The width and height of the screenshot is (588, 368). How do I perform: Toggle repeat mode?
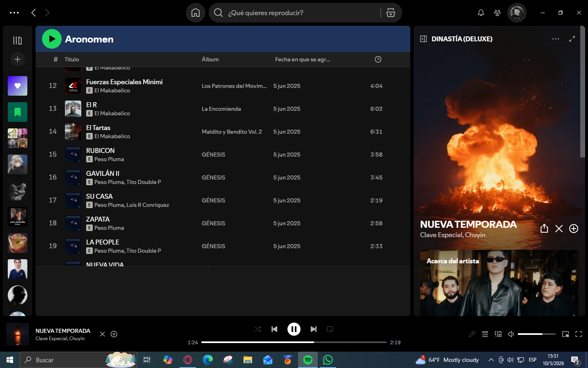point(330,329)
